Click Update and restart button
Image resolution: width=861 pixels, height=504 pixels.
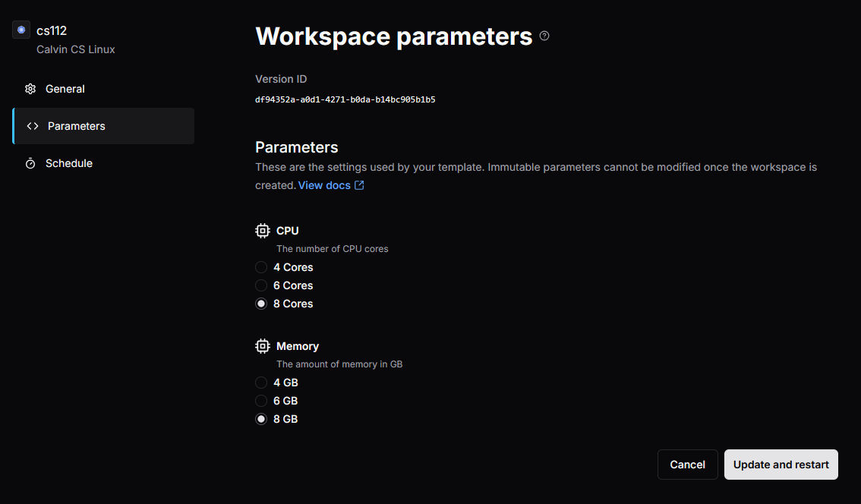point(781,465)
